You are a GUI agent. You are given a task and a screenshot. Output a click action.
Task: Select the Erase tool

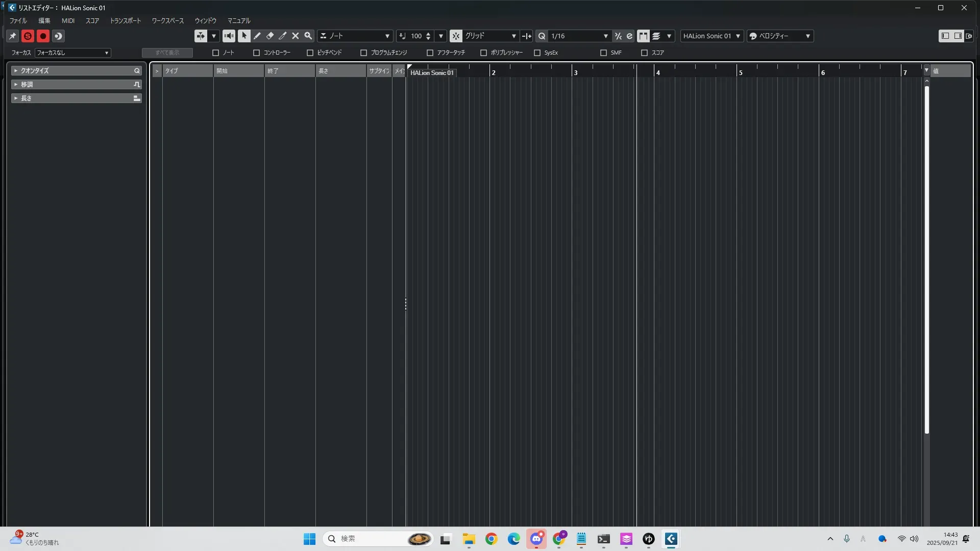pyautogui.click(x=270, y=36)
